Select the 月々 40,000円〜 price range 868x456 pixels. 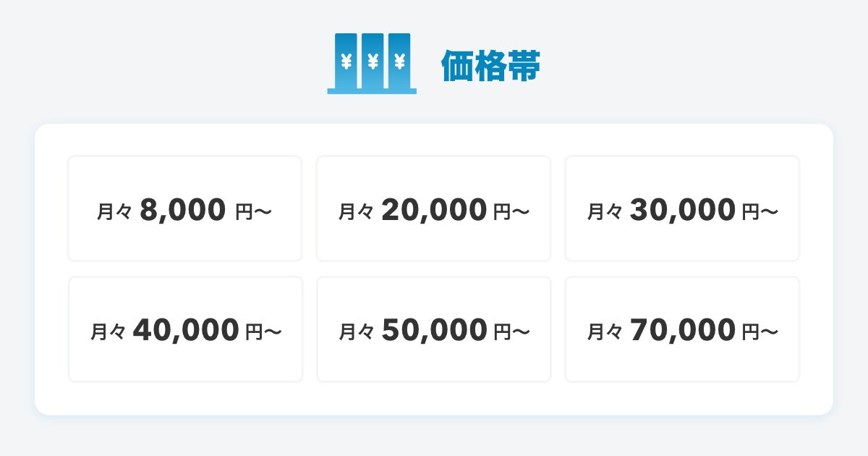coord(185,329)
